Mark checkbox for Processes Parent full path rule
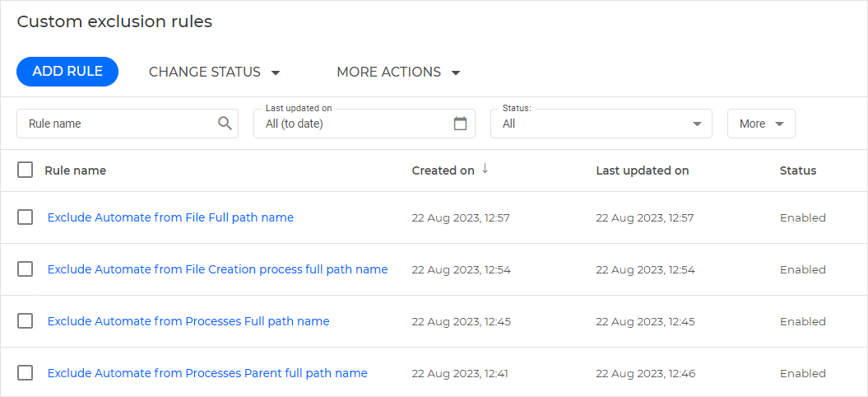The height and width of the screenshot is (397, 868). tap(26, 373)
